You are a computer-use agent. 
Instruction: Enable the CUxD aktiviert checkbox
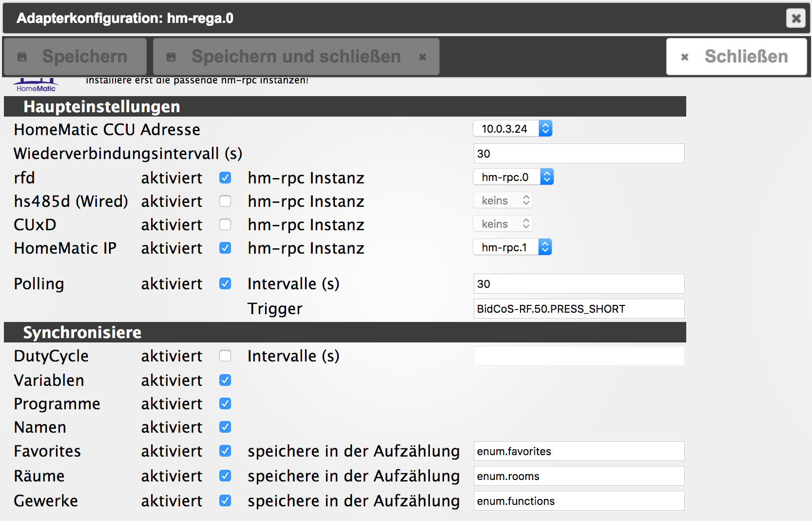225,224
